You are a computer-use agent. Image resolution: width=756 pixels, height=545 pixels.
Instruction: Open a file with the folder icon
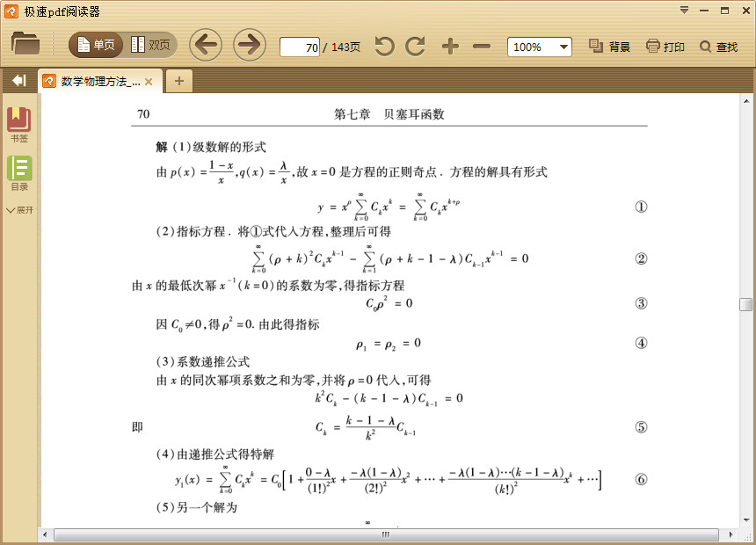click(25, 44)
